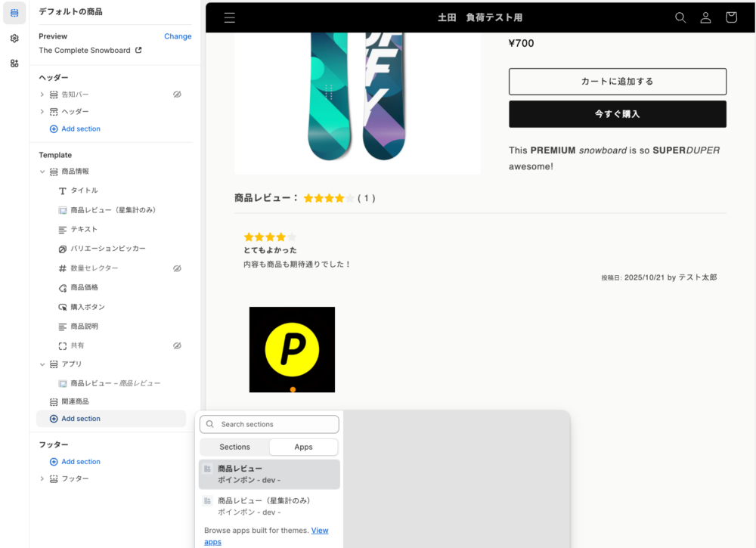This screenshot has width=756, height=548.
Task: Select the バリエーションピッカー block
Action: [108, 249]
